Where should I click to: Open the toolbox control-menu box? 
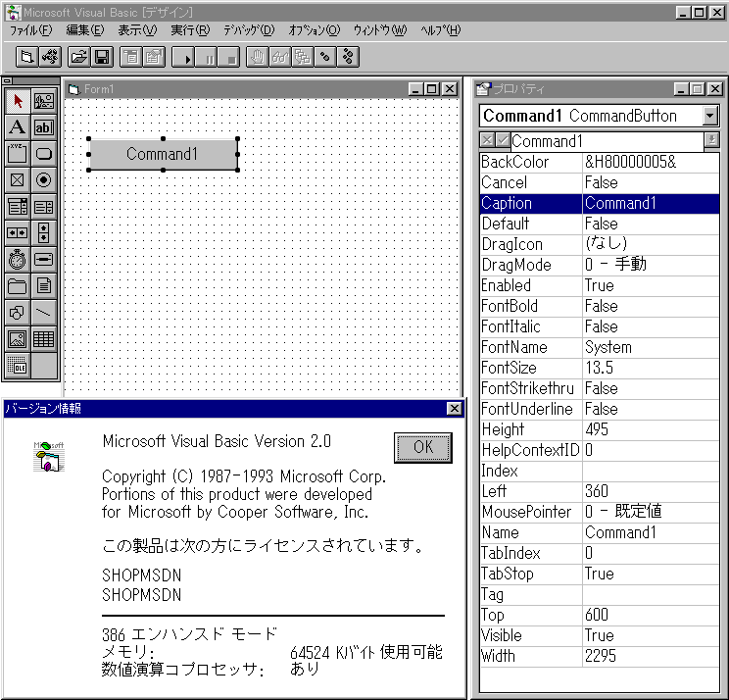pyautogui.click(x=7, y=80)
